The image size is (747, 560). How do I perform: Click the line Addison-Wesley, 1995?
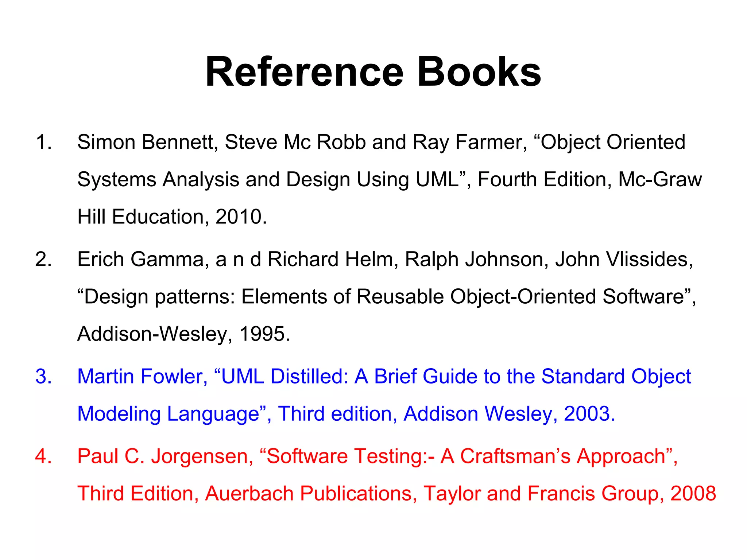coord(183,334)
